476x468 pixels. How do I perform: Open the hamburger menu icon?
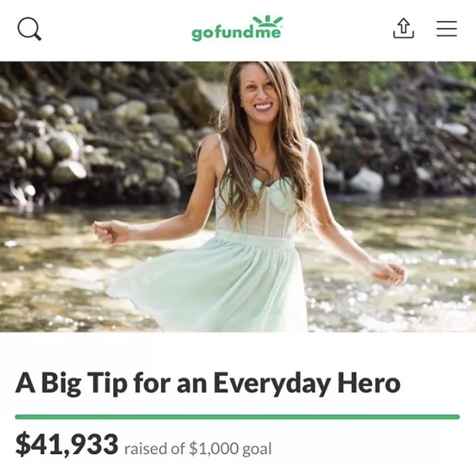click(x=447, y=28)
